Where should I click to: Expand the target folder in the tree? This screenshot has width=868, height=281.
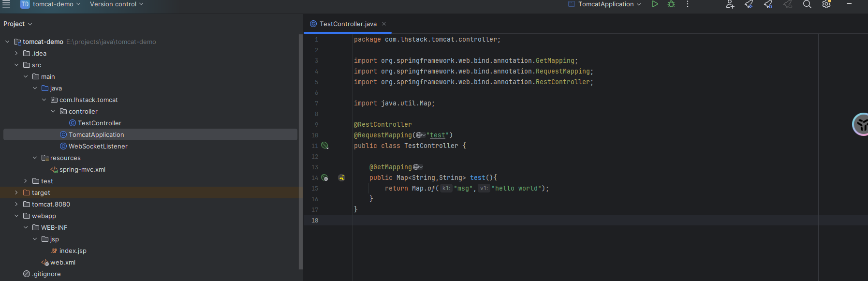(16, 192)
